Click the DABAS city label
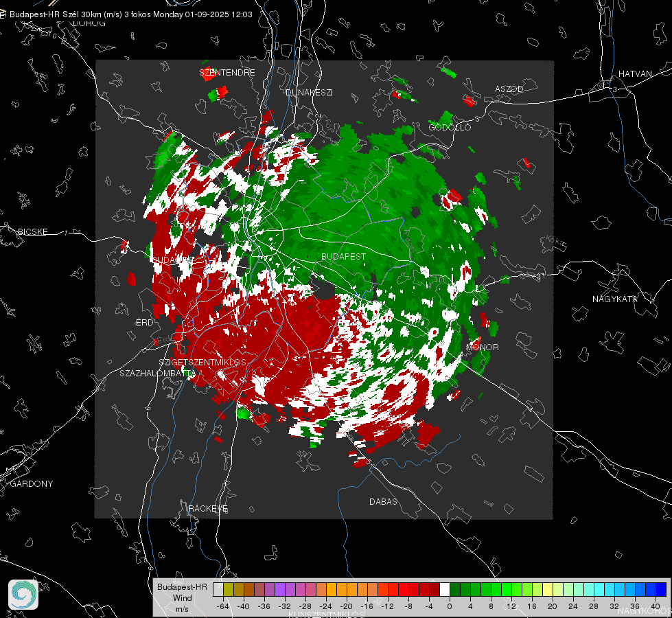This screenshot has height=618, width=672. (x=383, y=501)
